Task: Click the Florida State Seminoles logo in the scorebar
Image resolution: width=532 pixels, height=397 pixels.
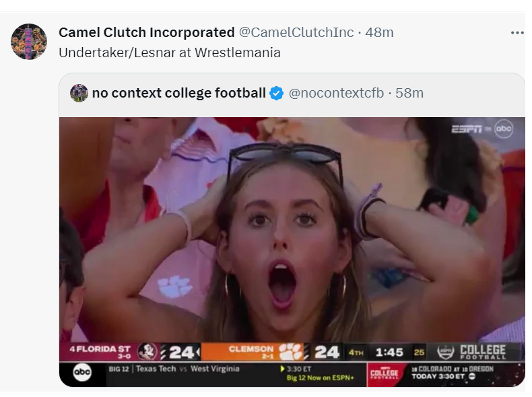Action: pos(147,351)
